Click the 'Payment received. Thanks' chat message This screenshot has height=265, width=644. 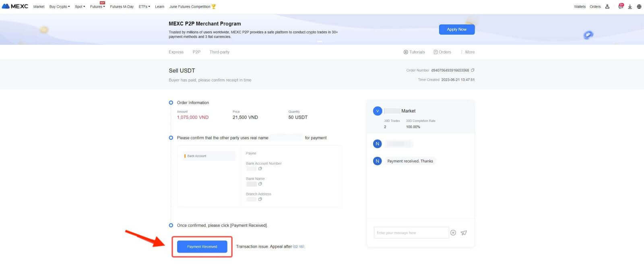(x=410, y=161)
